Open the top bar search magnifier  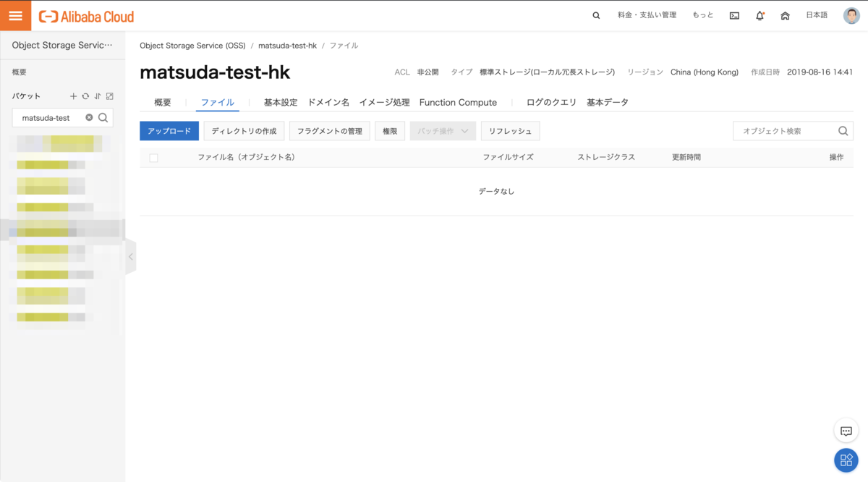(596, 16)
